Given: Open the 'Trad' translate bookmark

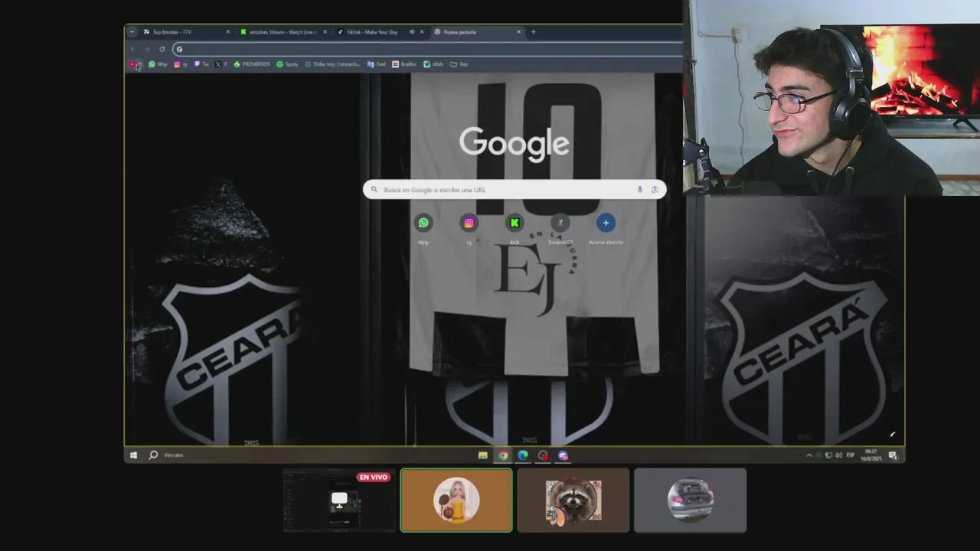Looking at the screenshot, I should [377, 64].
